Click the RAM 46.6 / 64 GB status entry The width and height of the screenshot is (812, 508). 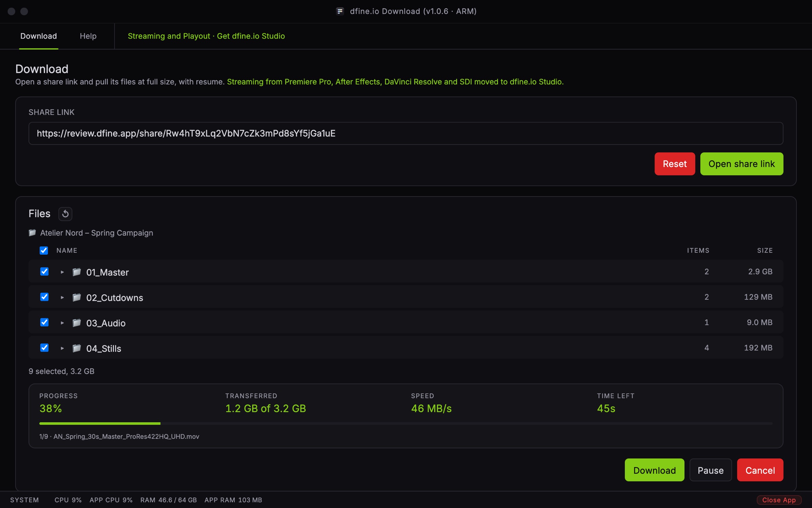[x=168, y=500]
